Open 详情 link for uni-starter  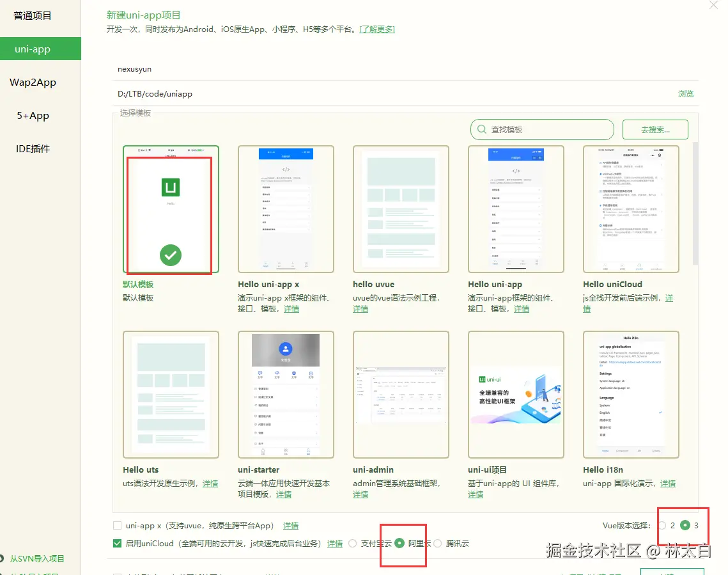click(x=284, y=494)
